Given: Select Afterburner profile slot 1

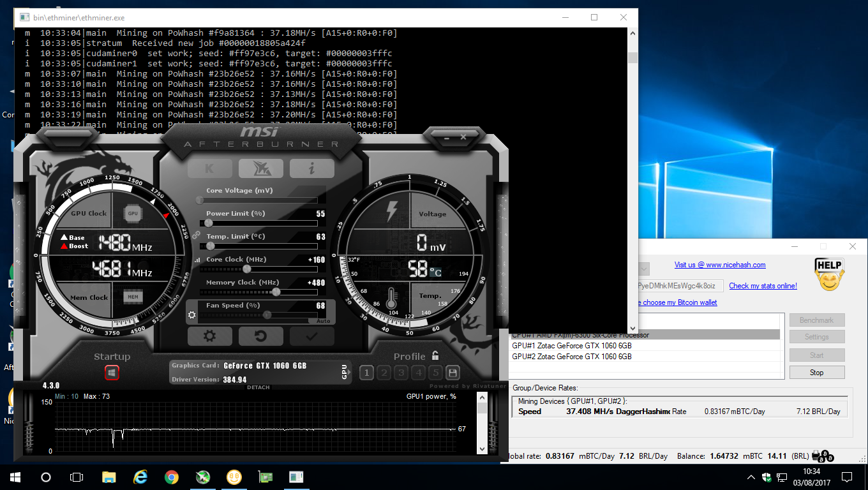Looking at the screenshot, I should tap(366, 373).
